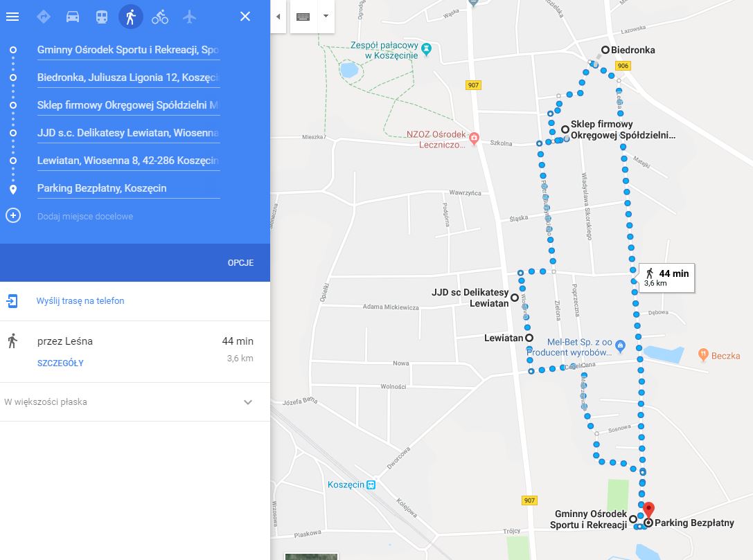Click the Koszęcin train station marker
Image resolution: width=753 pixels, height=560 pixels.
(371, 485)
